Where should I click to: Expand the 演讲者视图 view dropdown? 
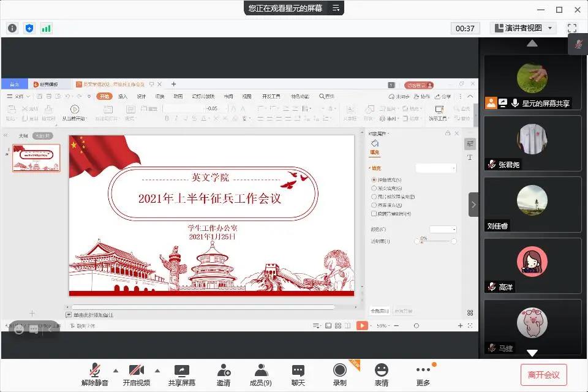click(523, 28)
